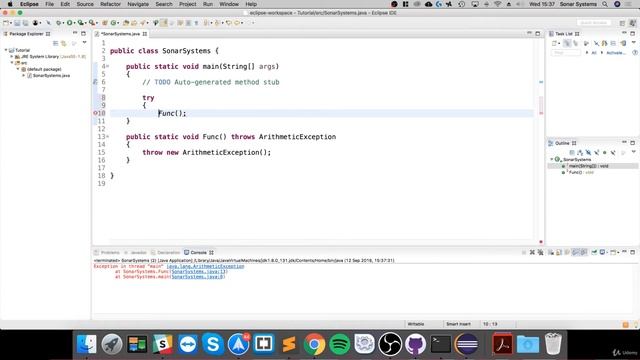Switch to the Declaration tab
This screenshot has width=640, height=360.
[165, 253]
